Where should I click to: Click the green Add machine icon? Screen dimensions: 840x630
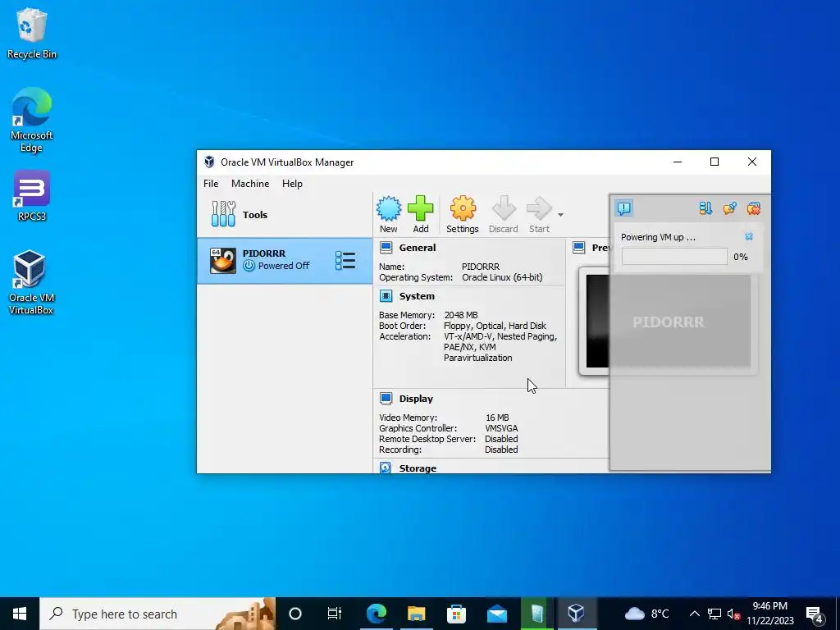(x=421, y=214)
